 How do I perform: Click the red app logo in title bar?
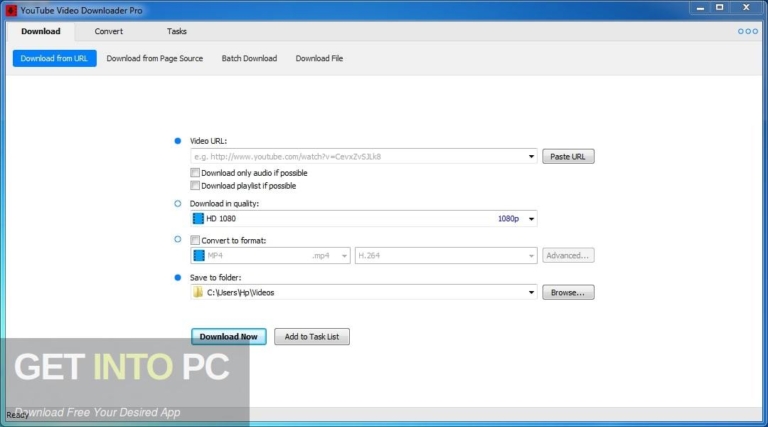(x=11, y=10)
